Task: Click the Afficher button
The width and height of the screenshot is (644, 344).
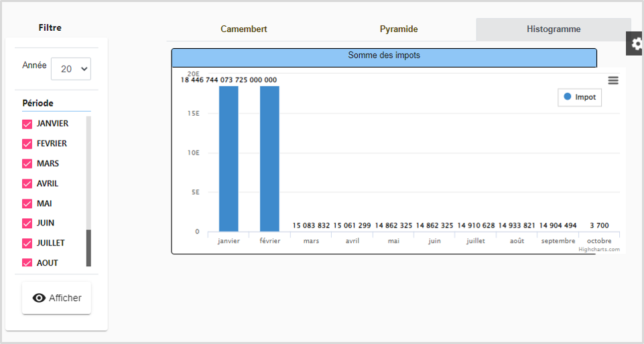Action: [57, 298]
